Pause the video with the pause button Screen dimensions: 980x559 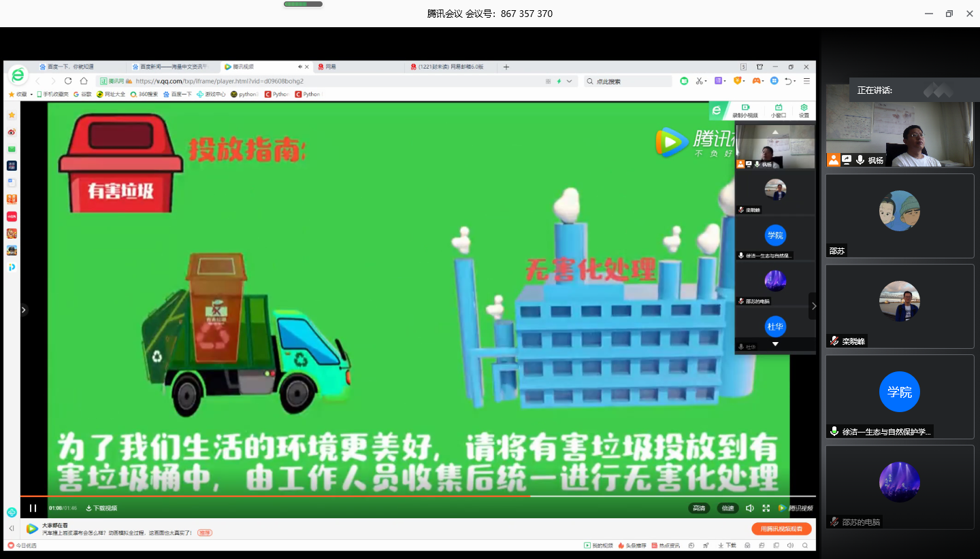[33, 508]
